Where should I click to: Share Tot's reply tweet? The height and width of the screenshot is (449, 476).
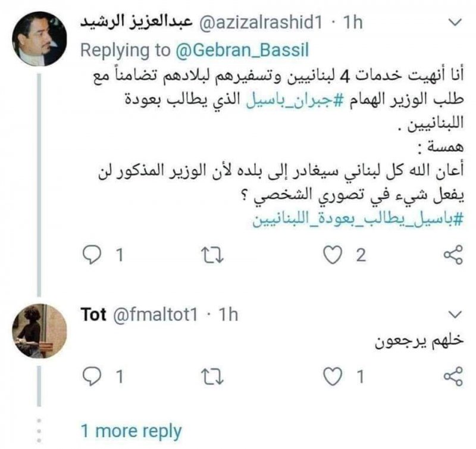click(453, 376)
